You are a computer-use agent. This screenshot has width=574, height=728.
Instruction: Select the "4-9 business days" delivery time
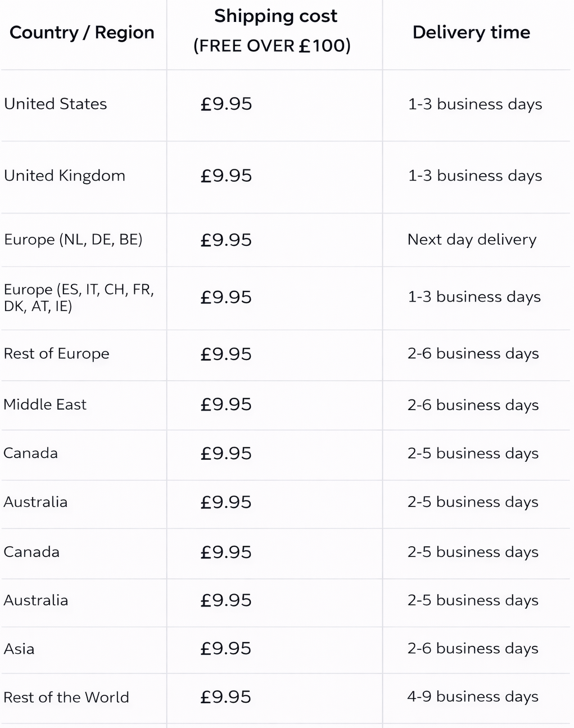[473, 697]
